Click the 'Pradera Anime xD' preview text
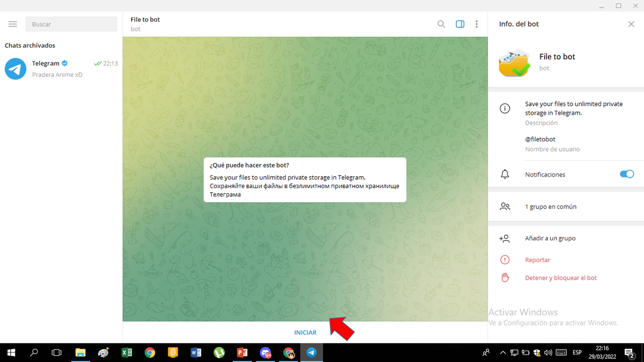Screen dimensions: 644x362 (57, 75)
